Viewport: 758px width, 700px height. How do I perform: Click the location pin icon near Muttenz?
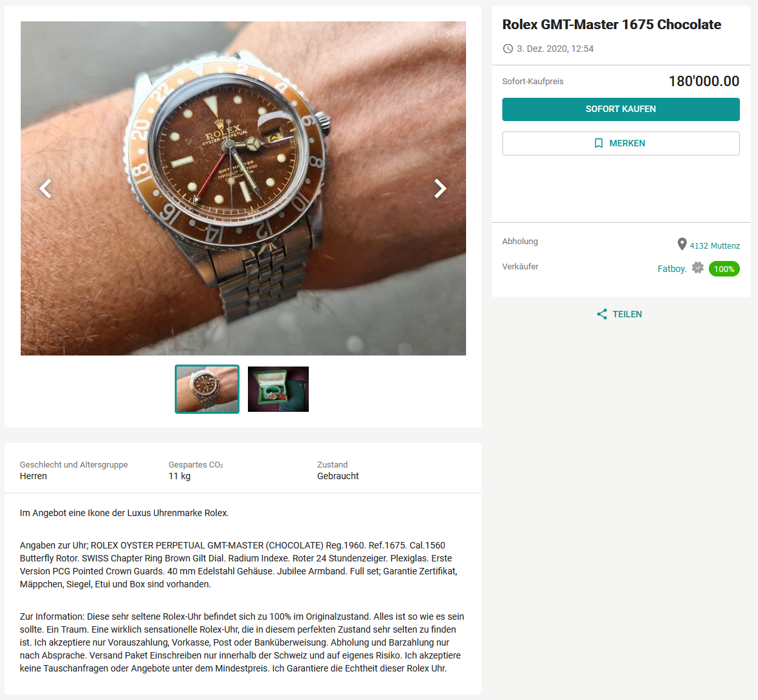pyautogui.click(x=682, y=244)
